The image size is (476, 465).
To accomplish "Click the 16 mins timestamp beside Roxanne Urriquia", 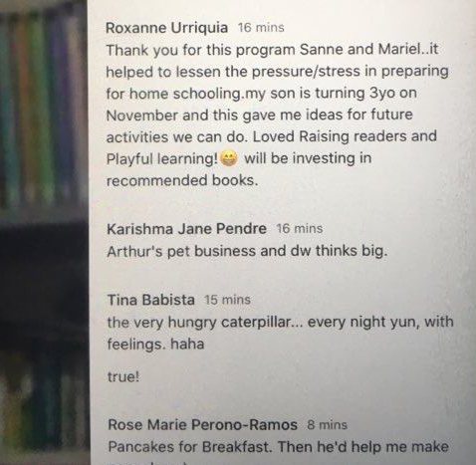I will point(261,28).
